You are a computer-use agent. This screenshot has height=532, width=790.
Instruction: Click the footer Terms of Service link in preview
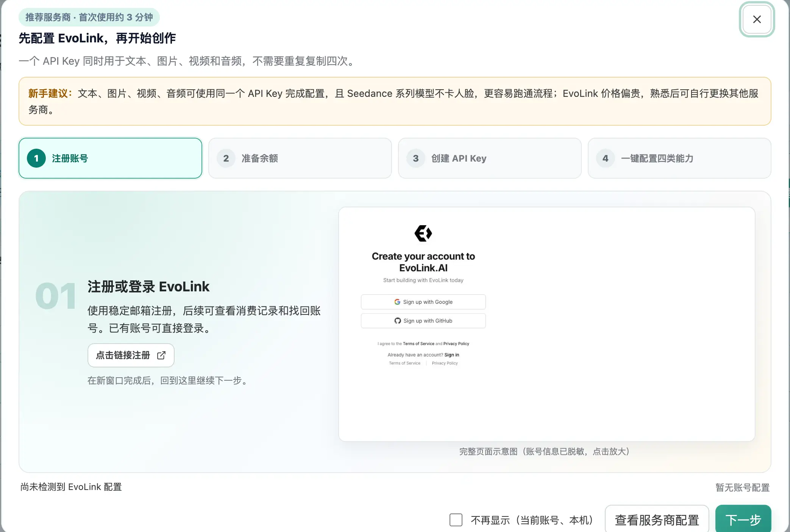(404, 363)
